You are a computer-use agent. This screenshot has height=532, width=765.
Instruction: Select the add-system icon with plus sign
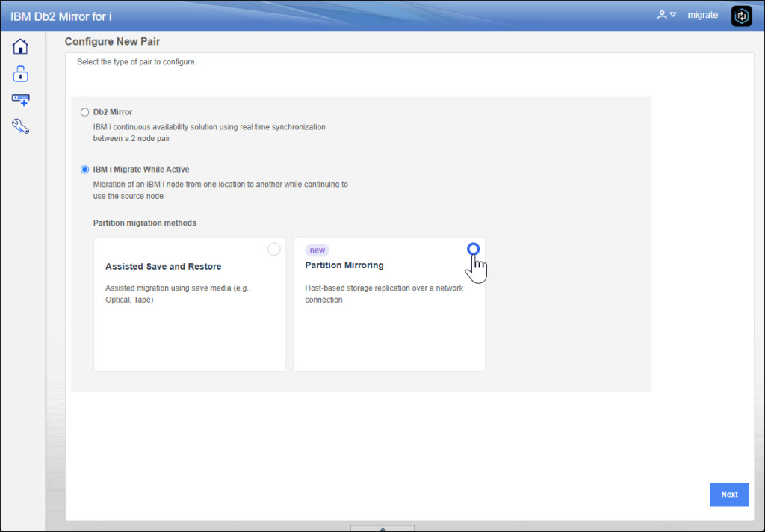20,99
